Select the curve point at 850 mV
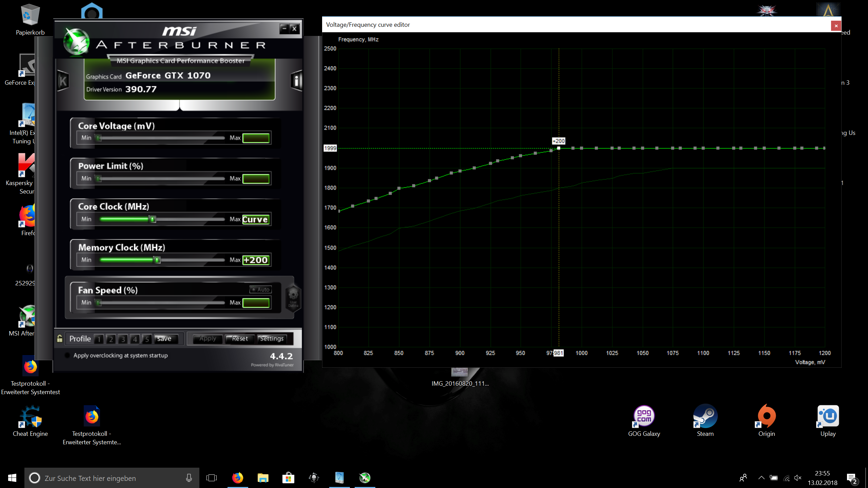The width and height of the screenshot is (868, 488). (x=399, y=188)
